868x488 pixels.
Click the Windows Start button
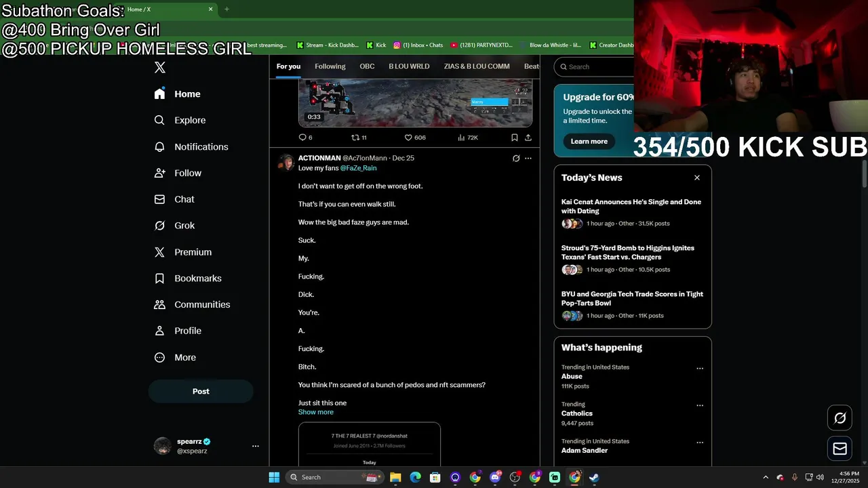coord(274,477)
